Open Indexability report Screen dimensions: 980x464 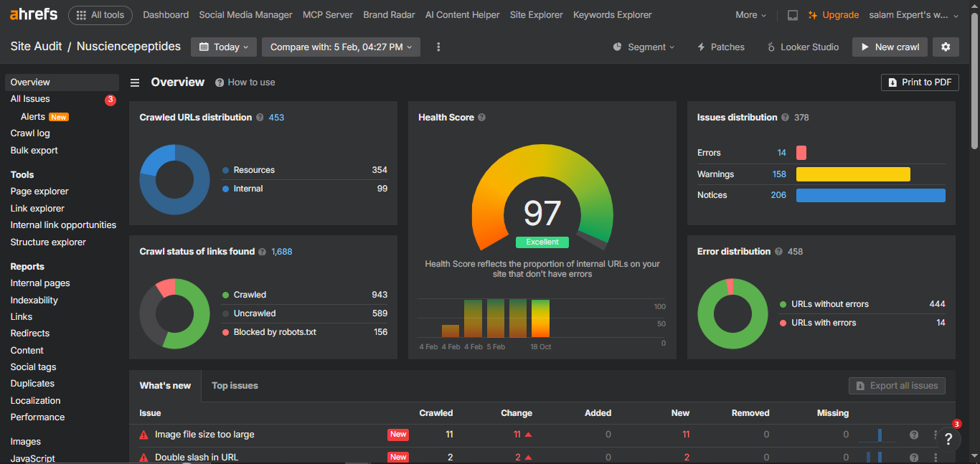34,300
